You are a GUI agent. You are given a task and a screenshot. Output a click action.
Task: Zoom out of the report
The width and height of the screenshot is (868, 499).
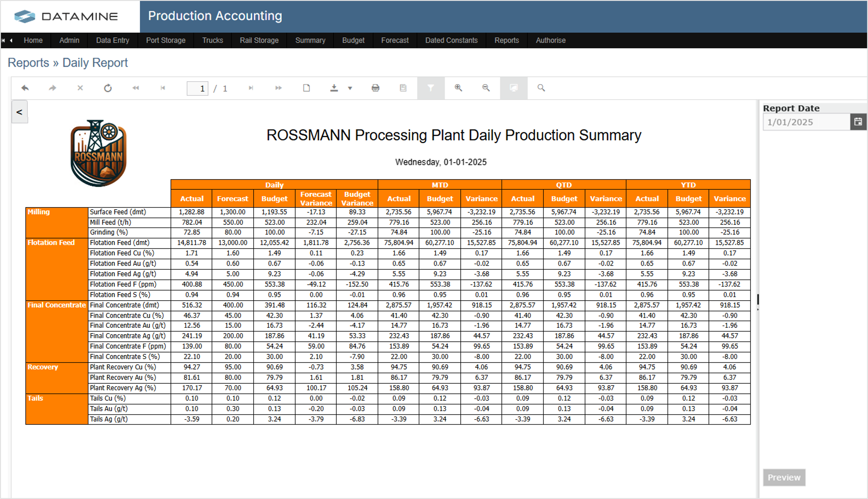point(486,88)
